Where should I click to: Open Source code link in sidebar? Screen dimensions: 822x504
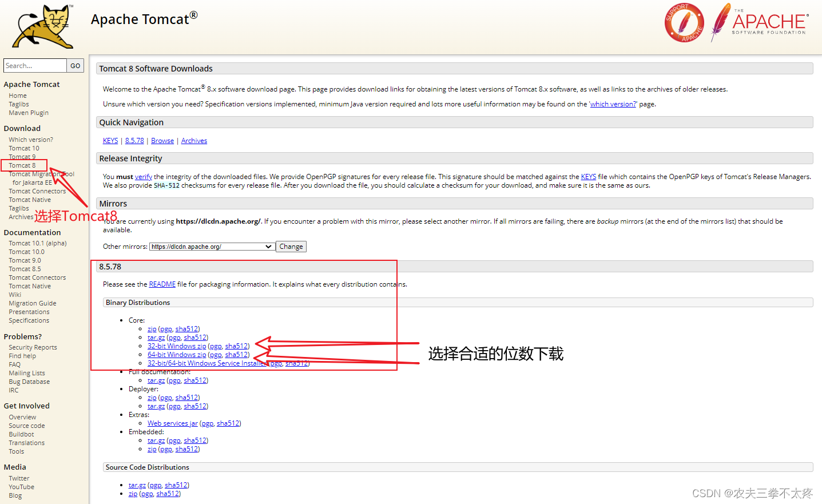pyautogui.click(x=27, y=426)
